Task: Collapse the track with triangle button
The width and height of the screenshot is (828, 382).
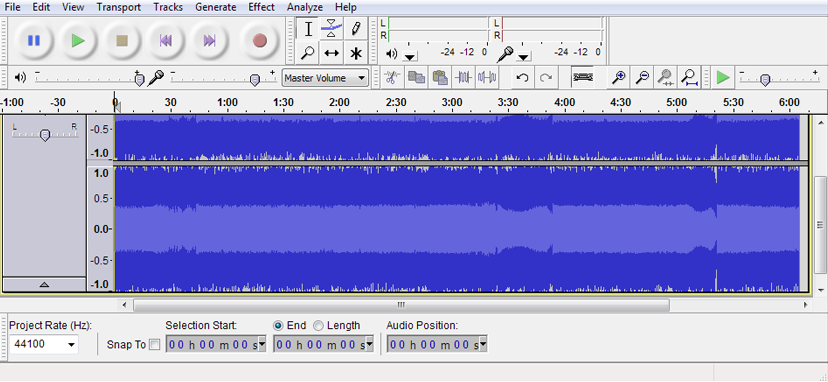Action: tap(44, 284)
